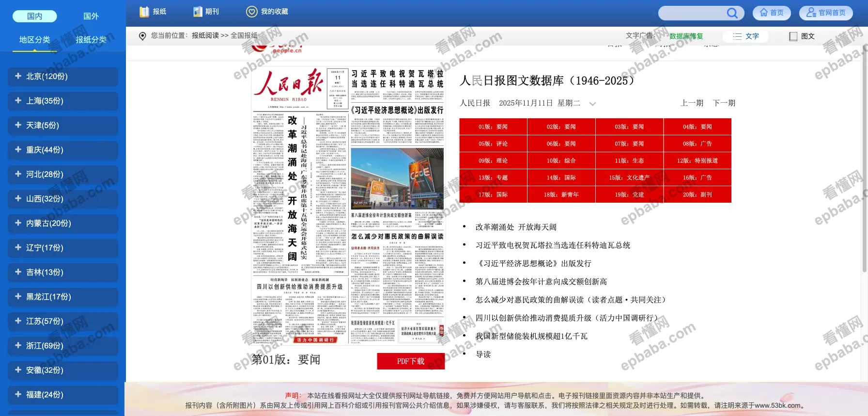Click the search magnifier icon

click(732, 13)
